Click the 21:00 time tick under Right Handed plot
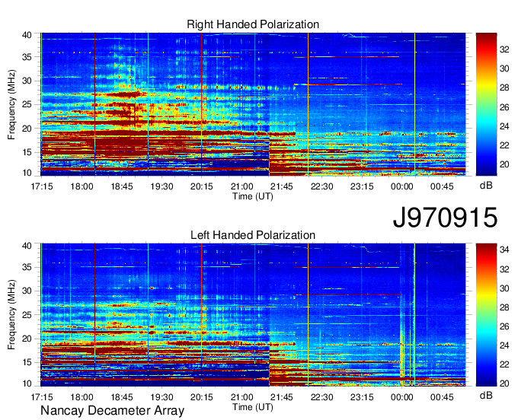 pyautogui.click(x=241, y=186)
